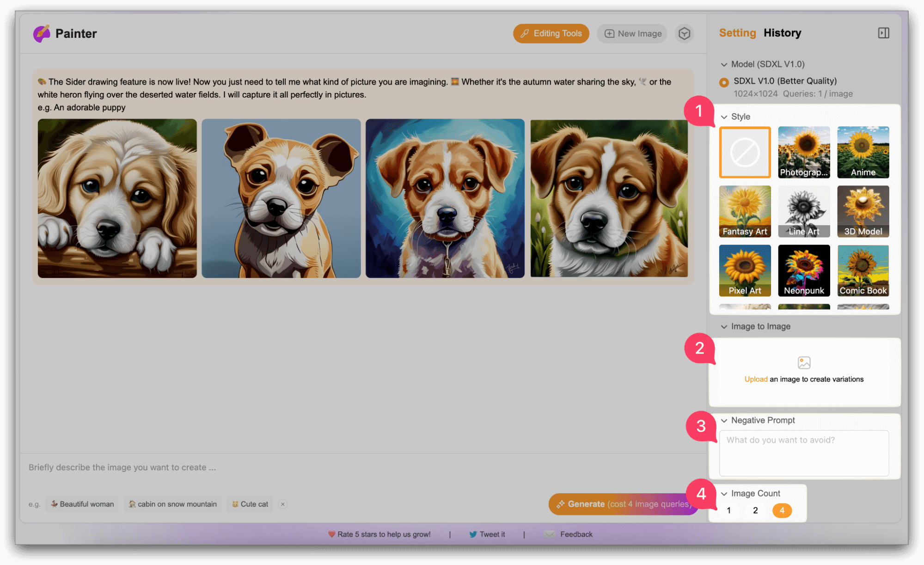Set image count to 2
Viewport: 924px width, 565px height.
pyautogui.click(x=755, y=510)
